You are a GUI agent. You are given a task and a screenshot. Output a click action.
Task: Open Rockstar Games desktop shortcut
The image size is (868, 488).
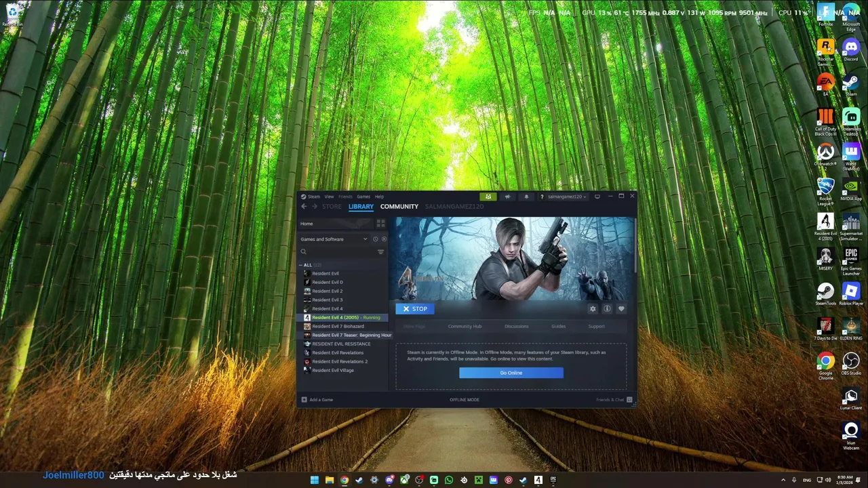[825, 52]
